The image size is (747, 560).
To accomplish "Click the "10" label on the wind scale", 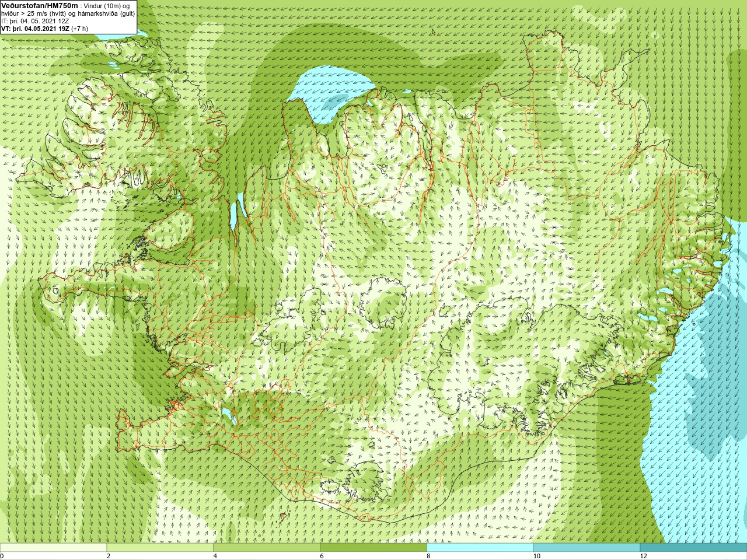I will (536, 556).
